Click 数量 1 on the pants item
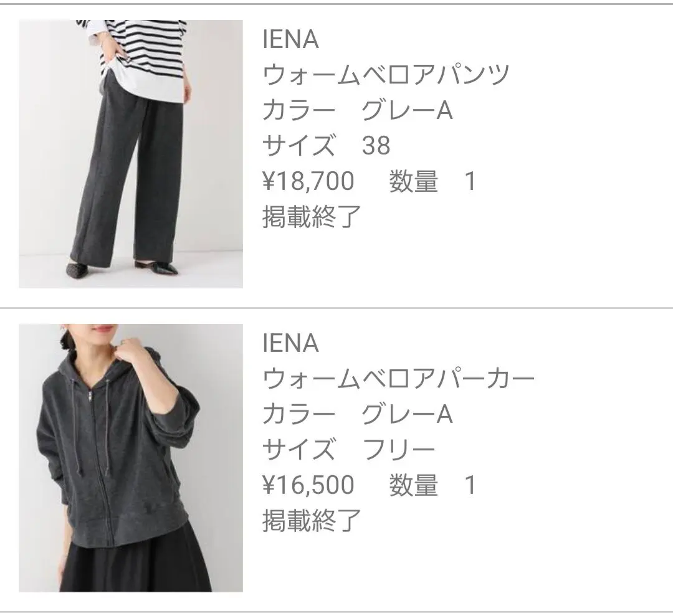Screen dimensions: 673x616 pos(432,181)
